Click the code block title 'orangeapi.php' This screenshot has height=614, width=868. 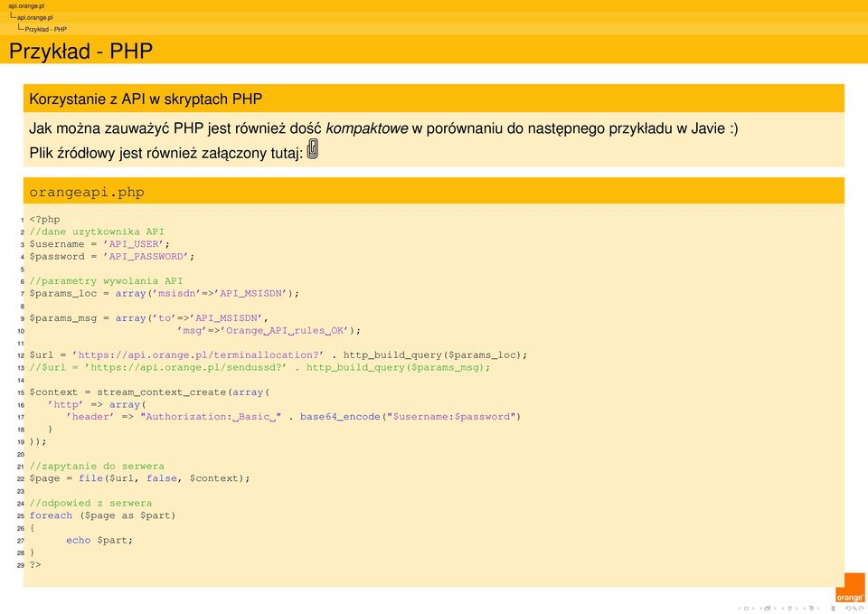(x=87, y=192)
